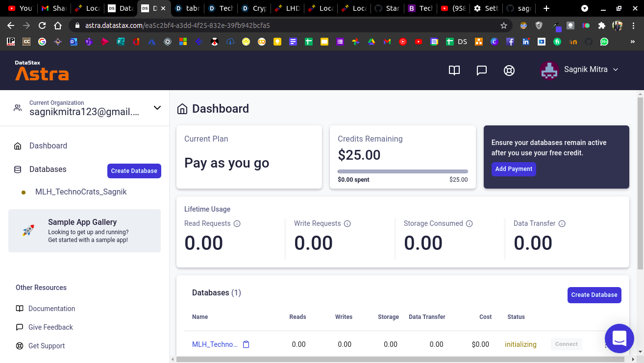Click the feedback chat icon in header

click(x=482, y=70)
